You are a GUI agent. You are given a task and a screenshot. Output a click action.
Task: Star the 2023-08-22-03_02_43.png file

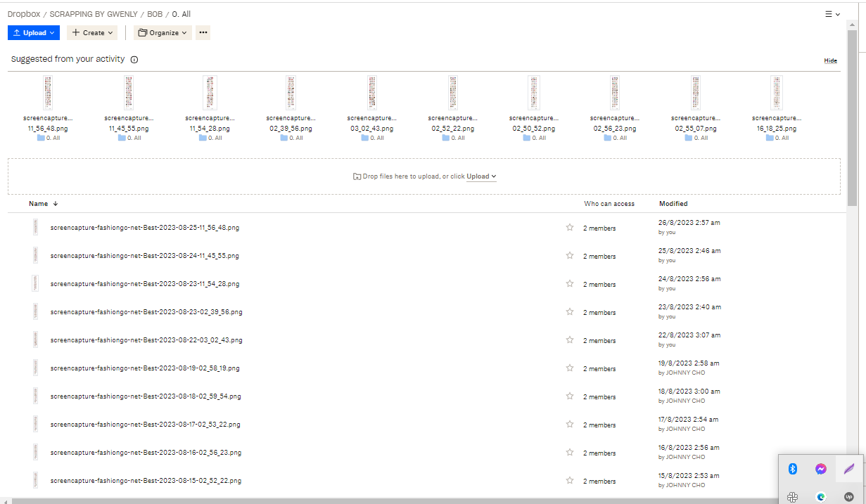point(570,340)
